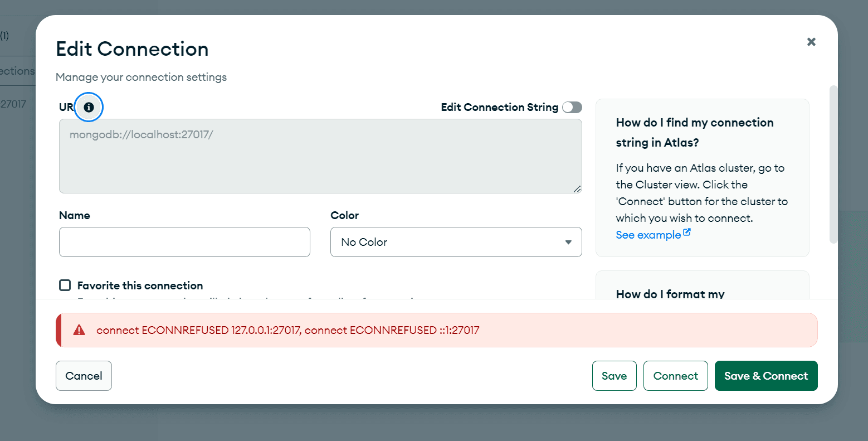The image size is (868, 441).
Task: Click the URI info icon
Action: (x=89, y=107)
